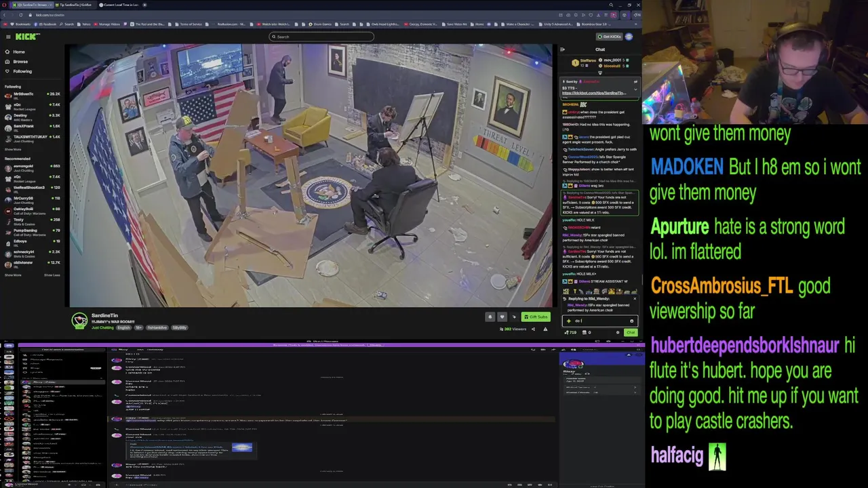Click the live stream video player
Screen dimensions: 868x488
point(311,175)
